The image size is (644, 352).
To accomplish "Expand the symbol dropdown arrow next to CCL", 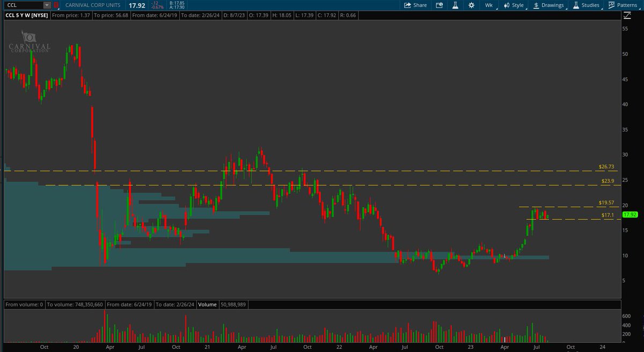I will click(47, 5).
